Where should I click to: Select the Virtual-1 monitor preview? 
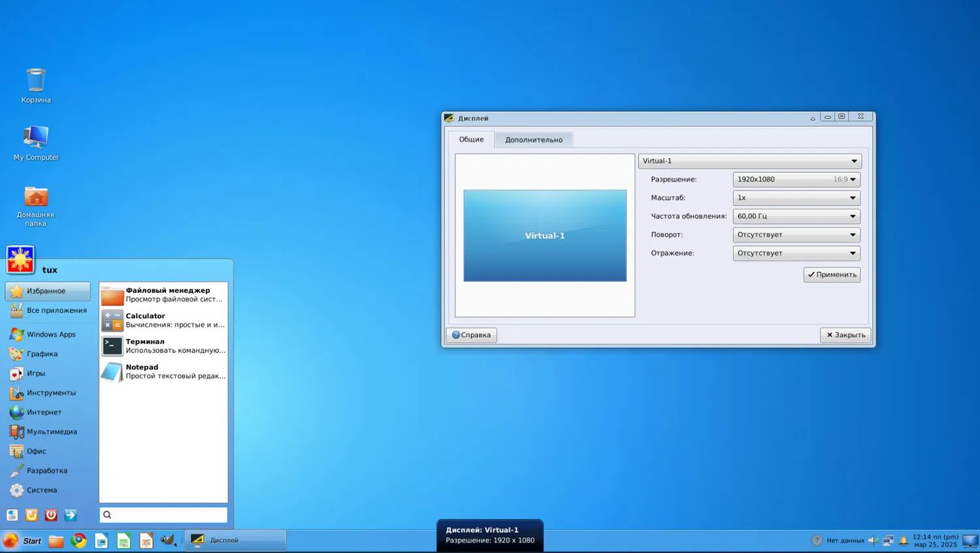(x=545, y=236)
